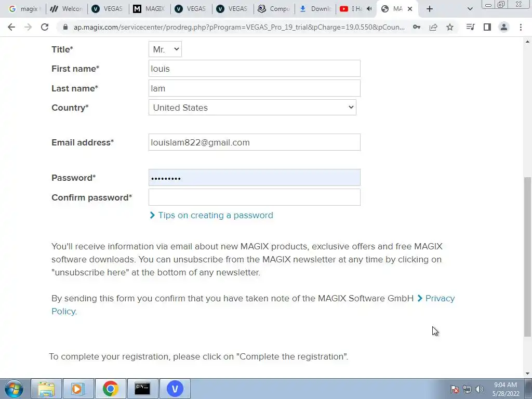Open the command prompt taskbar icon
The image size is (532, 399).
tap(142, 389)
